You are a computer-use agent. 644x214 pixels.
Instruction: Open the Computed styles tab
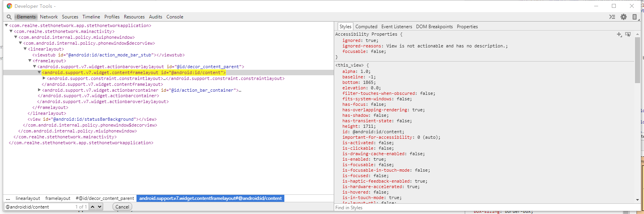366,27
